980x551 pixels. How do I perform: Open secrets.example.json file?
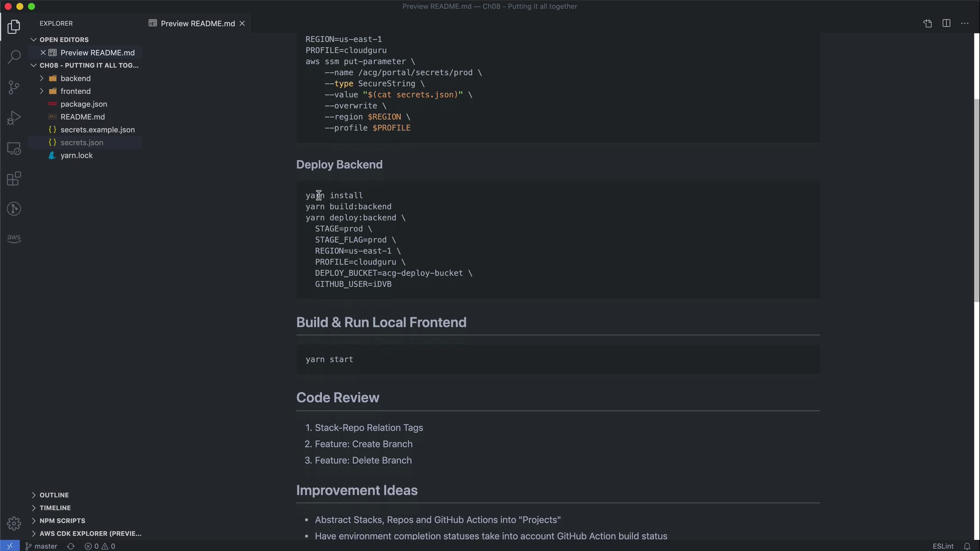97,130
